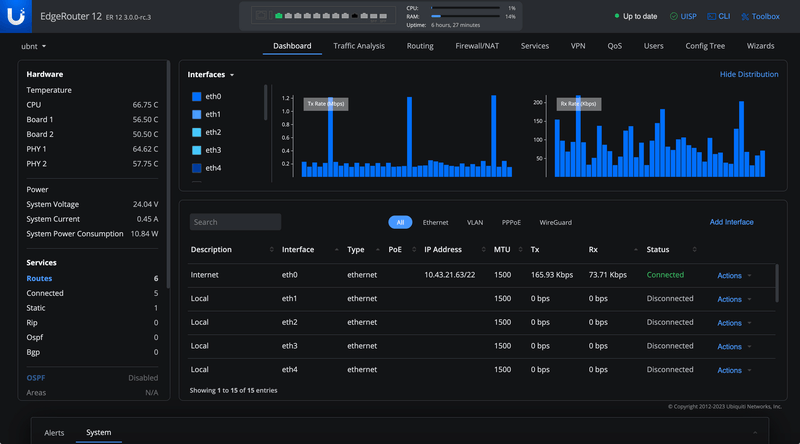Open the Toolbox wrench icon
This screenshot has width=800, height=444.
click(x=745, y=16)
